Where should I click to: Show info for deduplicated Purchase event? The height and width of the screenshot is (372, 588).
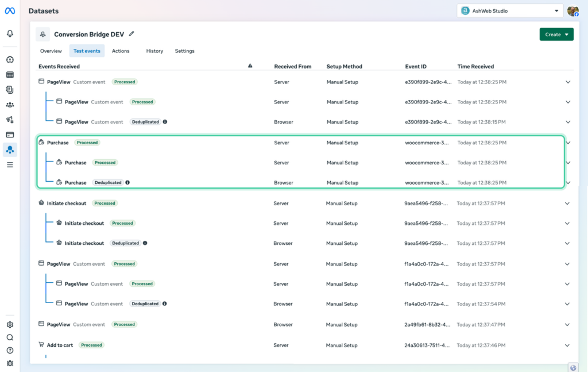pyautogui.click(x=127, y=182)
